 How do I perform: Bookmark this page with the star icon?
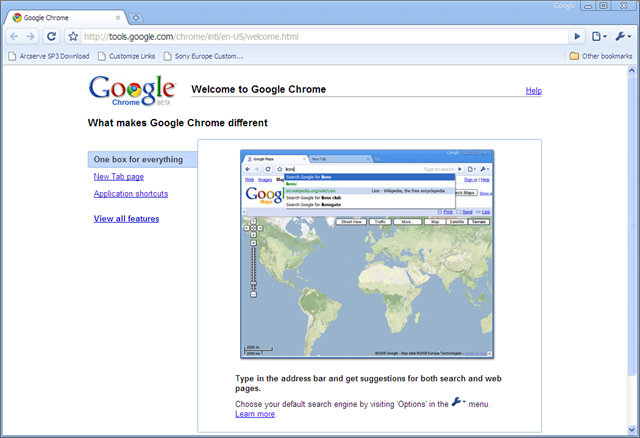coord(73,36)
